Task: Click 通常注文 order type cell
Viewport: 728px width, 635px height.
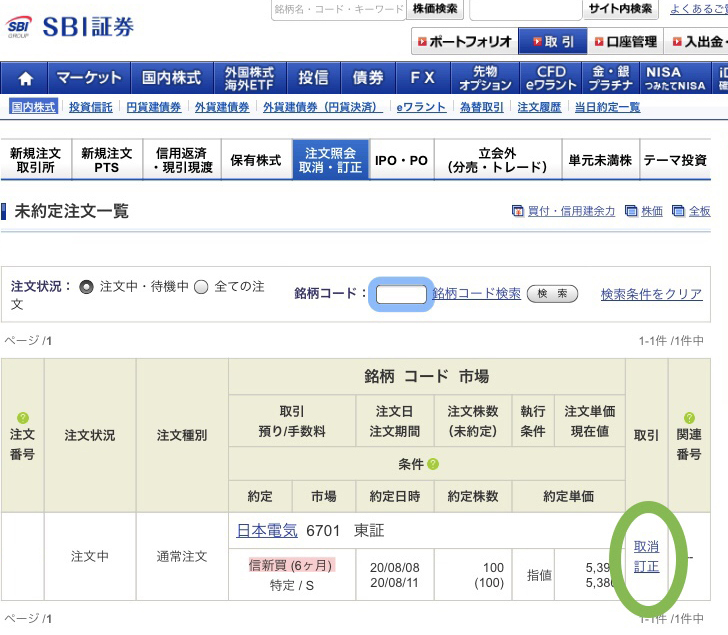Action: tap(182, 556)
